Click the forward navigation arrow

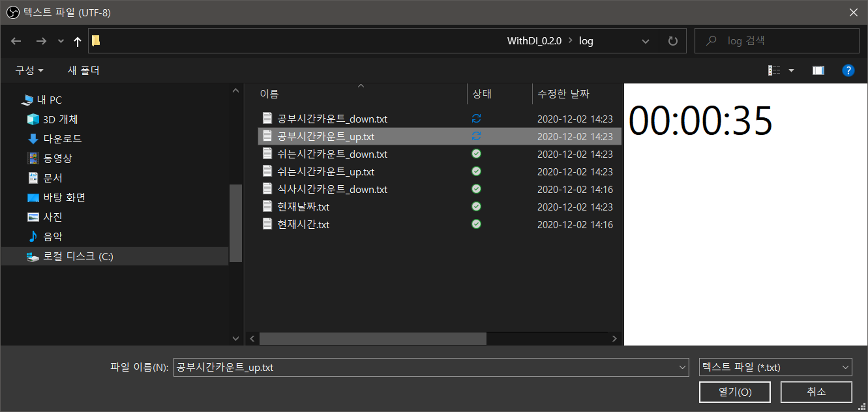tap(41, 40)
